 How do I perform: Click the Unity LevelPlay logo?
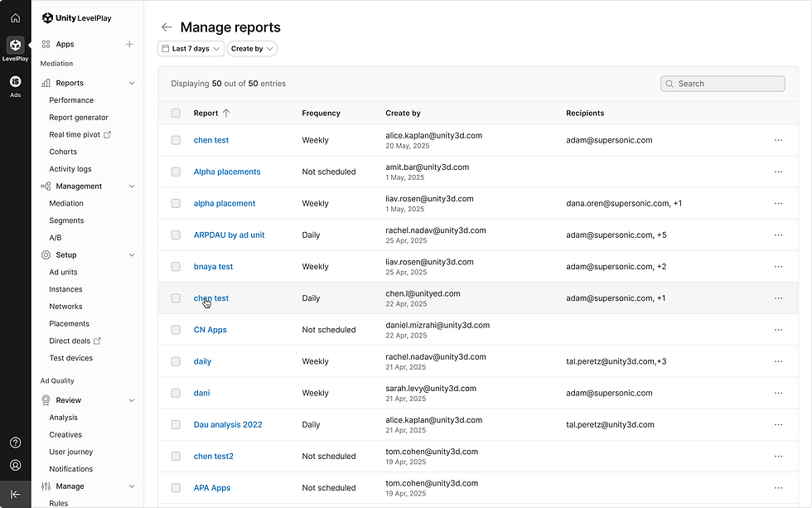[76, 18]
